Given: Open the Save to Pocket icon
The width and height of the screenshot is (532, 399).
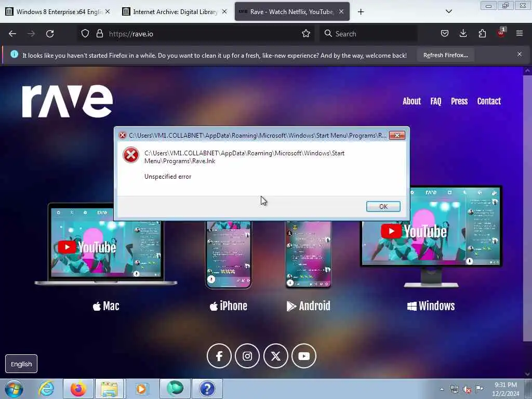Looking at the screenshot, I should point(445,34).
